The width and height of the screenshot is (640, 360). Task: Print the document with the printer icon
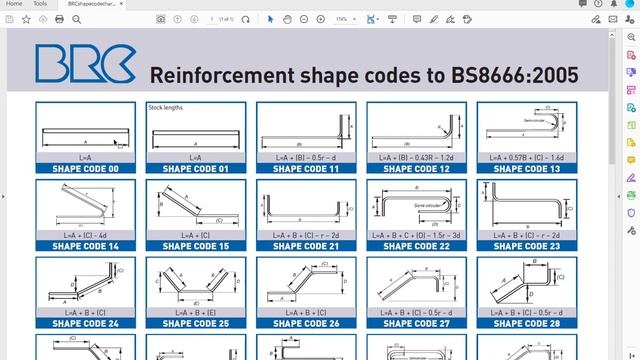click(x=59, y=19)
